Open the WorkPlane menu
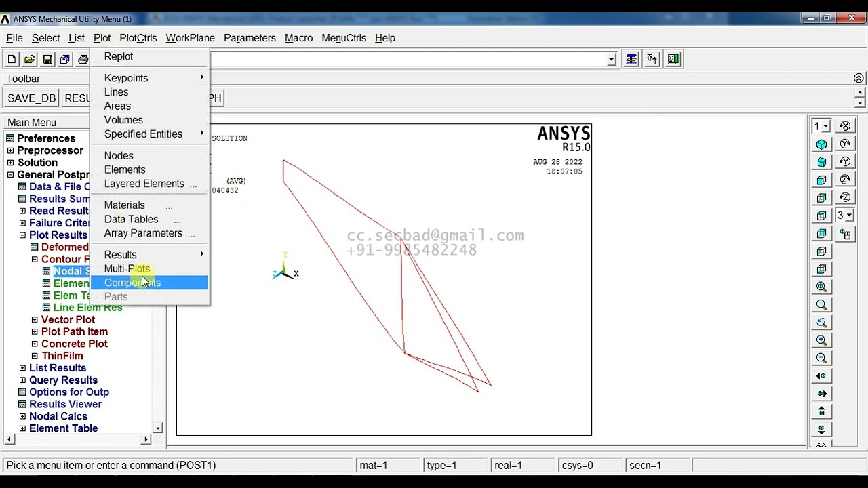 (191, 38)
